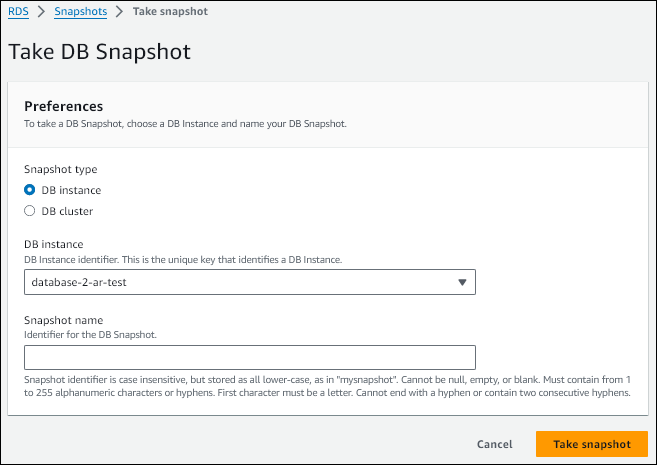
Task: Click the database-2-ar-test selection box
Action: [238, 283]
